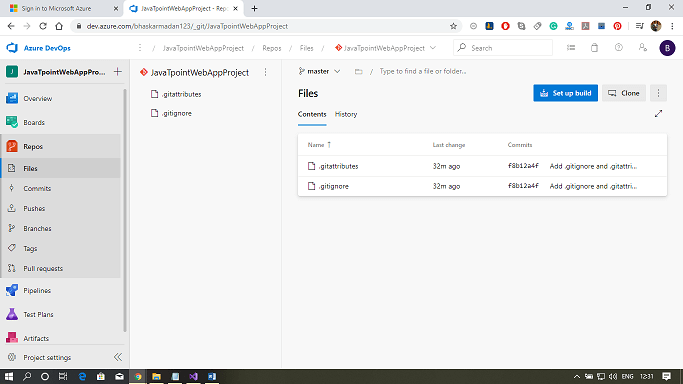Focus the Search box in header
Image resolution: width=683 pixels, height=384 pixels.
[x=503, y=48]
